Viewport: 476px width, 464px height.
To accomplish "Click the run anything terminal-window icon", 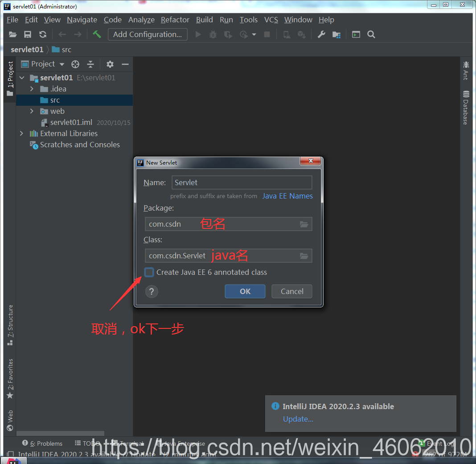I will click(356, 34).
